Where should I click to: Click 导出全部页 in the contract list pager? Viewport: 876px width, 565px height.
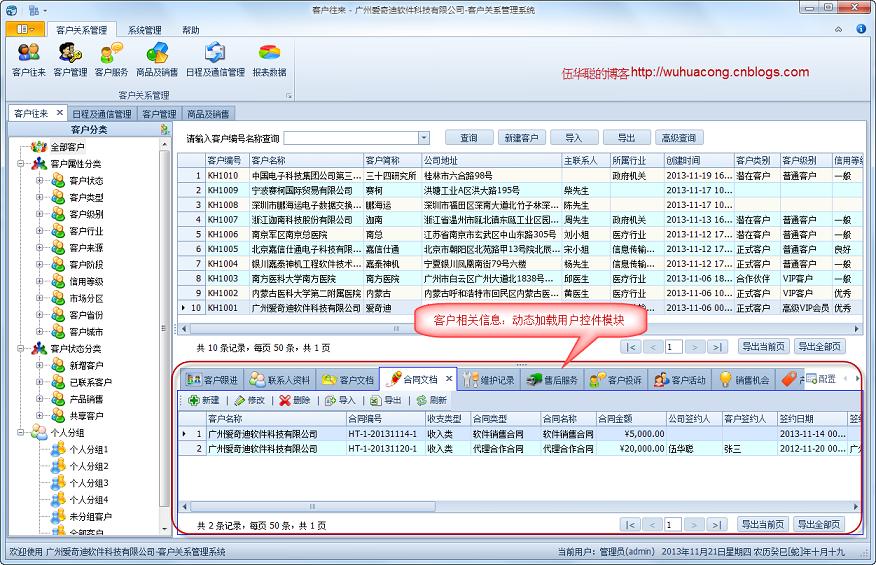(x=818, y=524)
